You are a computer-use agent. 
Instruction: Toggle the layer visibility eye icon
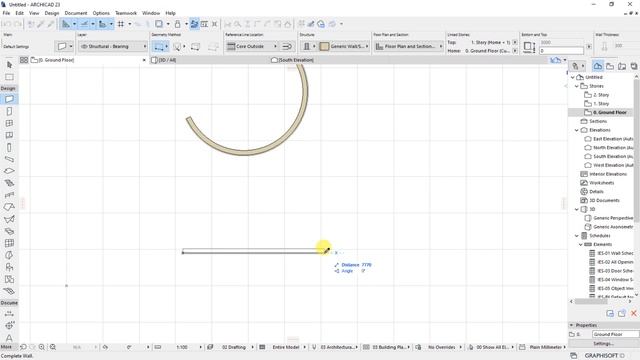click(84, 47)
